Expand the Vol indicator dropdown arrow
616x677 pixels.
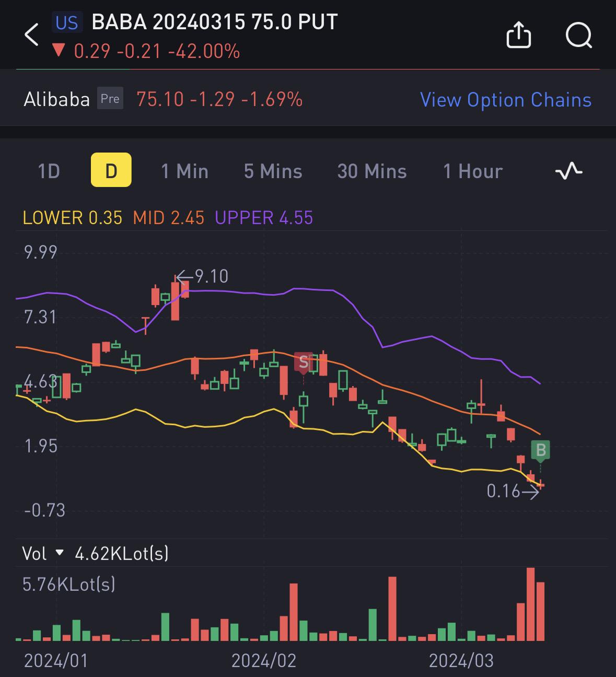point(59,553)
